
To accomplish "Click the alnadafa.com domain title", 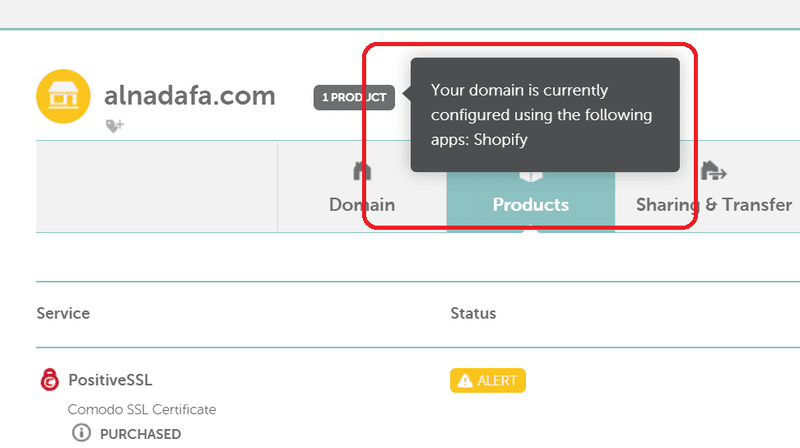I will coord(189,96).
